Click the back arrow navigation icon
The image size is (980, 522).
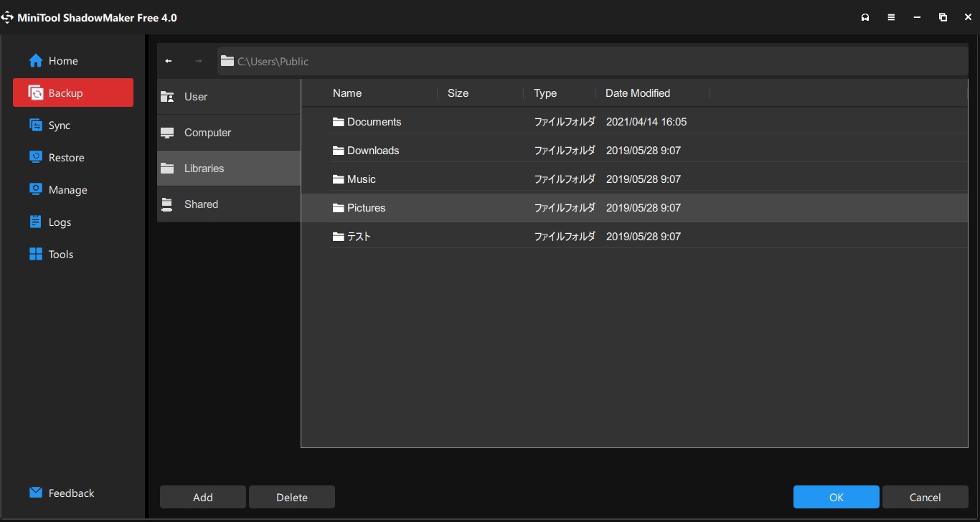pyautogui.click(x=169, y=62)
